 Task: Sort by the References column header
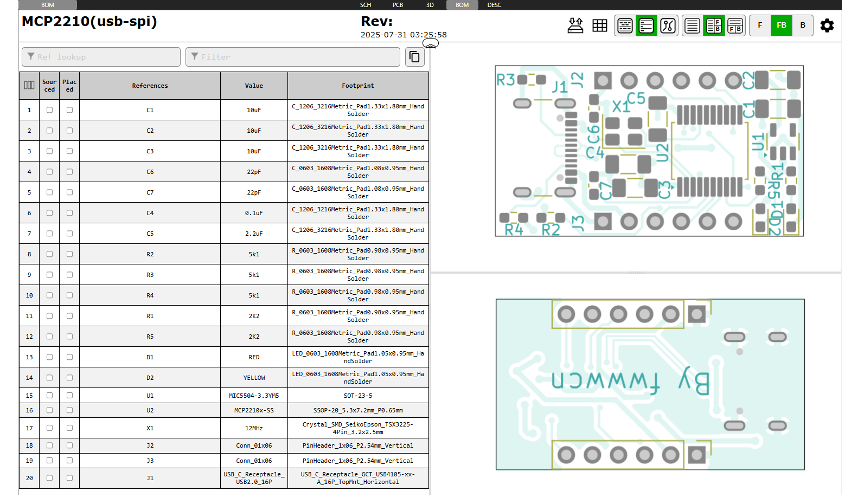tap(150, 86)
